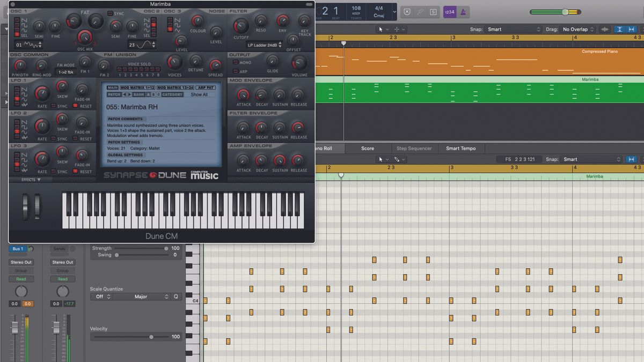
Task: Enable MONO output mode in Dune
Action: pyautogui.click(x=235, y=62)
